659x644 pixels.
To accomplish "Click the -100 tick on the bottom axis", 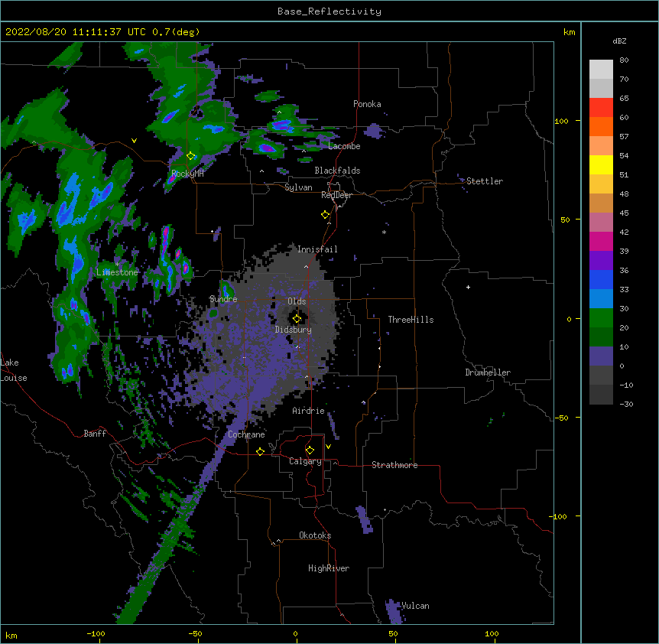I will click(x=96, y=633).
